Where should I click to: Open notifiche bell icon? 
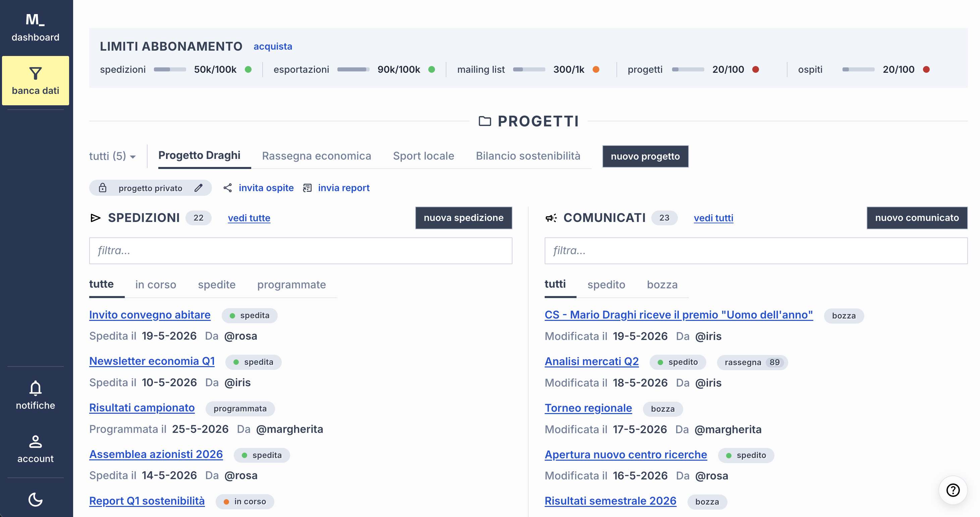35,388
